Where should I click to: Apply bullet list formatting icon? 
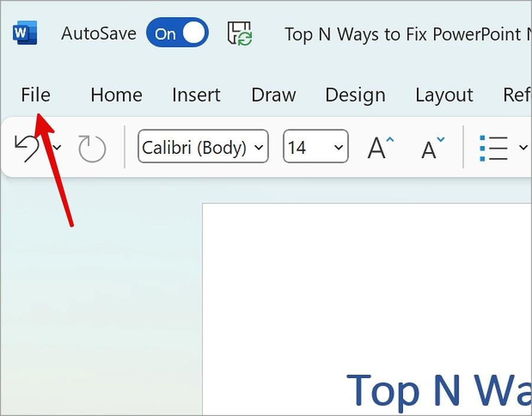coord(494,148)
